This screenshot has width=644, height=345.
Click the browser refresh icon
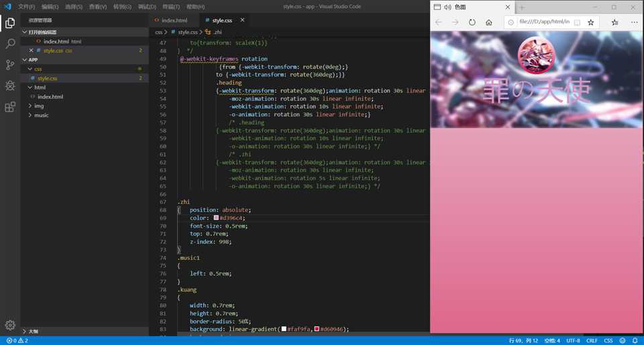472,22
